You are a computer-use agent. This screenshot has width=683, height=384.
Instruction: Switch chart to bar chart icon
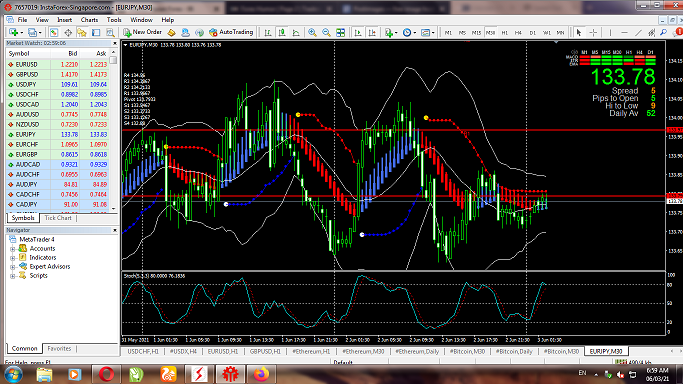click(268, 32)
